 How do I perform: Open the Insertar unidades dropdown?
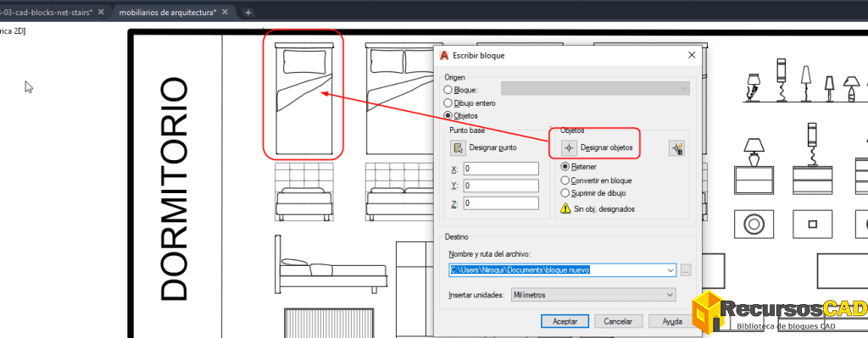point(593,295)
